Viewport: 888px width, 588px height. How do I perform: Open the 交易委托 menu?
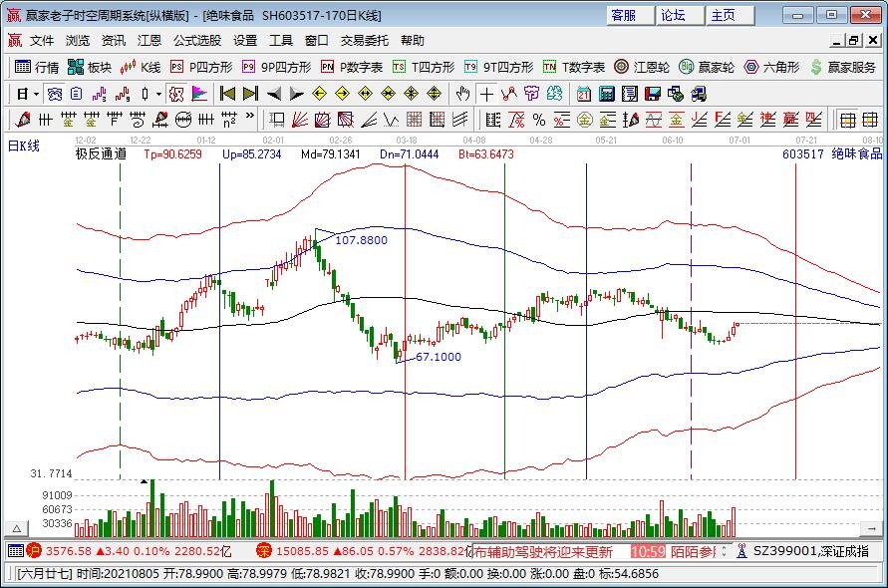pyautogui.click(x=364, y=41)
